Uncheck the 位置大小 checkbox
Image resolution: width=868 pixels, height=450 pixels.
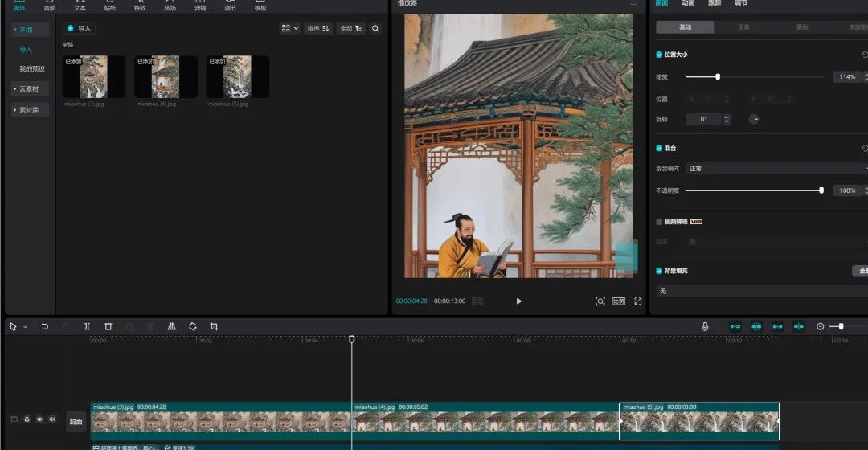point(659,55)
